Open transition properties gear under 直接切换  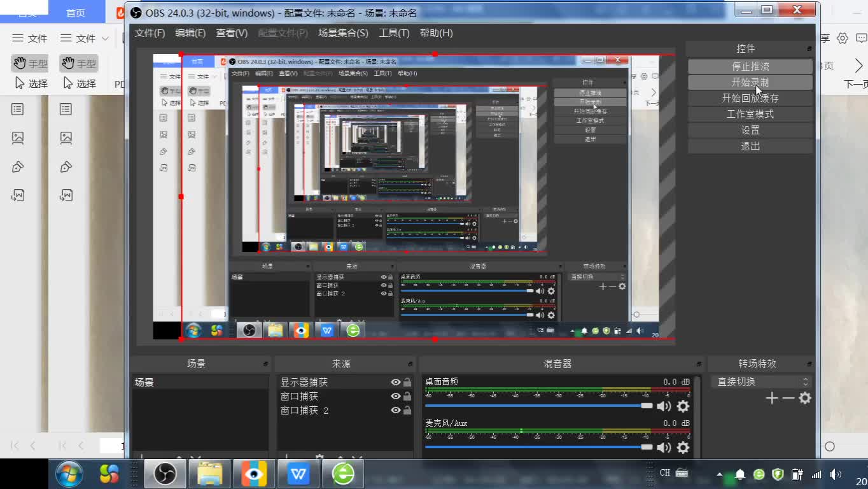(805, 398)
